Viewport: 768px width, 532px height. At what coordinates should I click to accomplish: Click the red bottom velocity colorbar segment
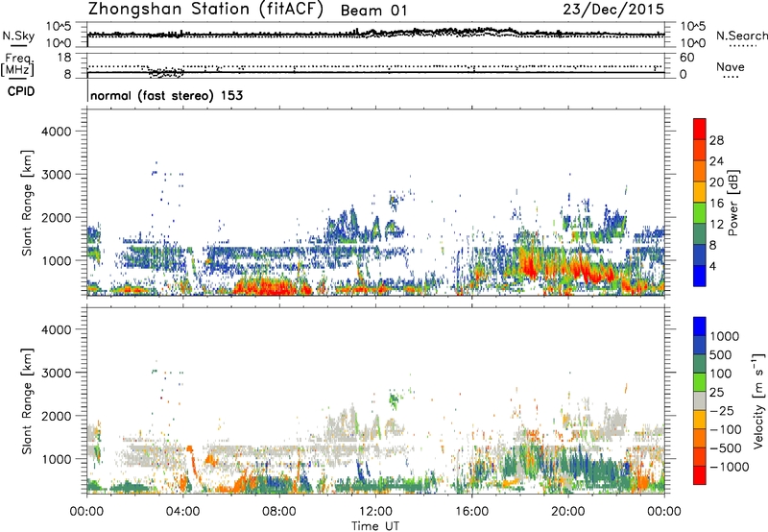(x=700, y=475)
